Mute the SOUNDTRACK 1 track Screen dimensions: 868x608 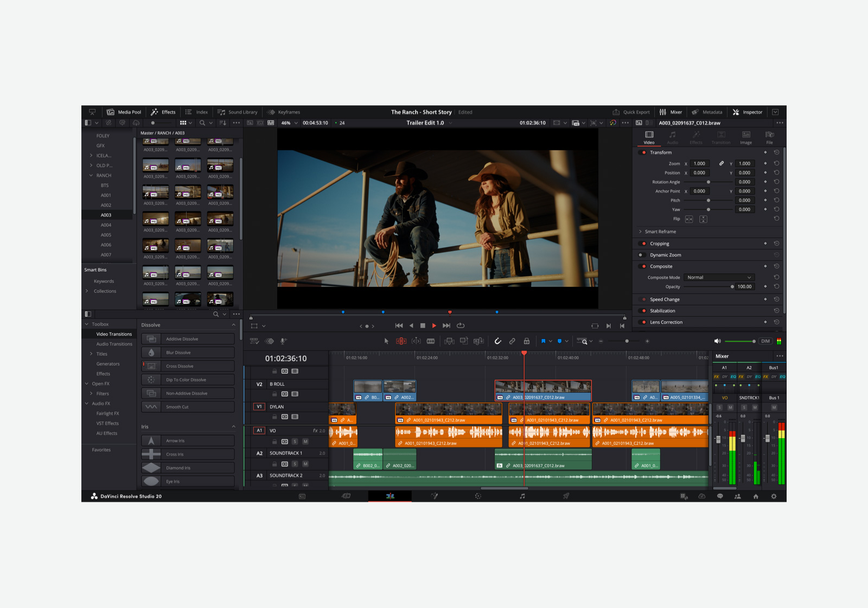pos(305,464)
